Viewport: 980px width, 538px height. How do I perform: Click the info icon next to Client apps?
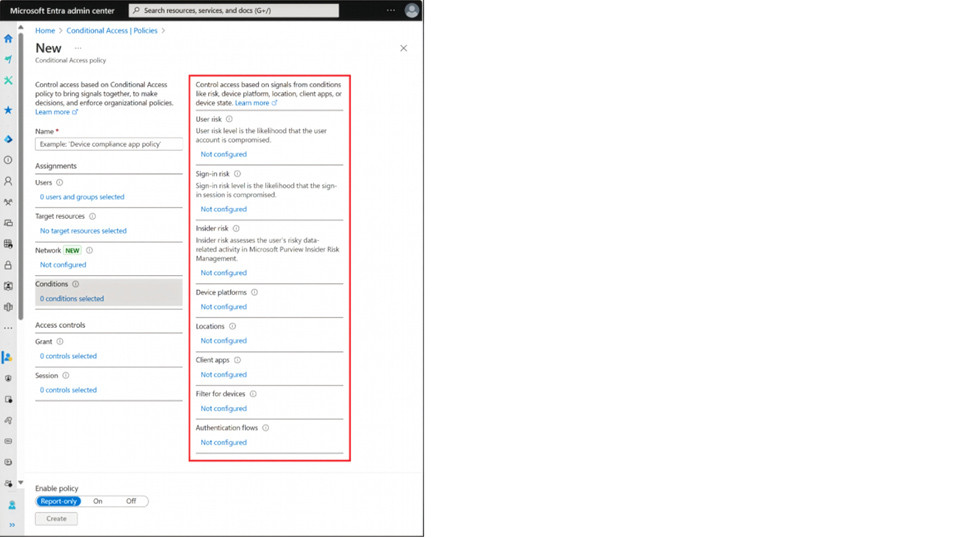tap(238, 360)
